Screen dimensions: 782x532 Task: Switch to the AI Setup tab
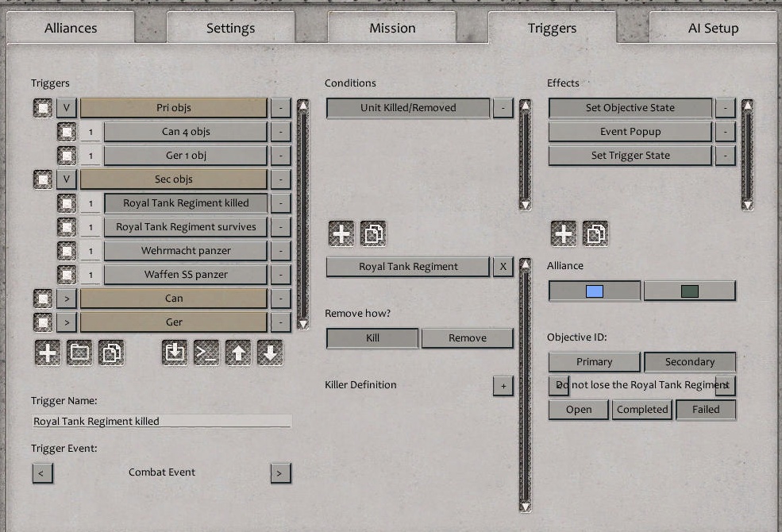711,27
